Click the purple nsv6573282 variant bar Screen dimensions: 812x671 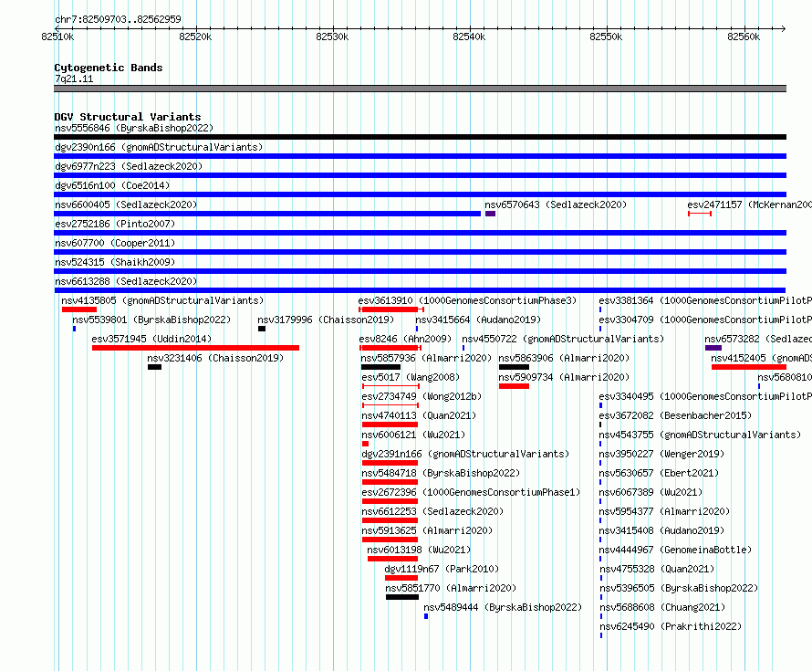click(713, 348)
